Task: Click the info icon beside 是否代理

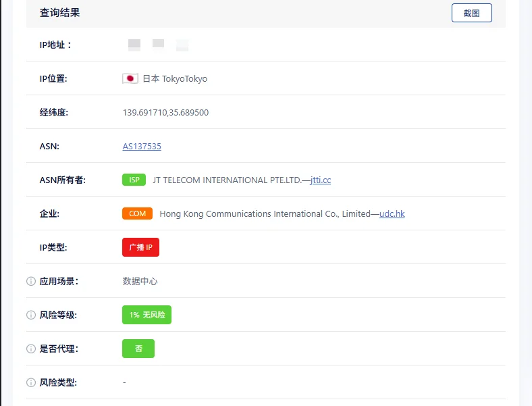Action: coord(30,349)
